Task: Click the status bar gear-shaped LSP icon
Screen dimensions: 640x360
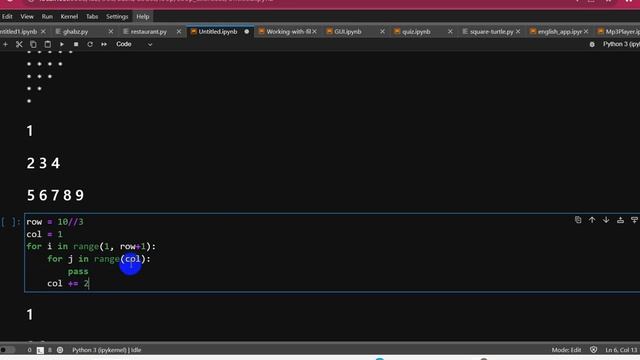Action: pyautogui.click(x=60, y=350)
